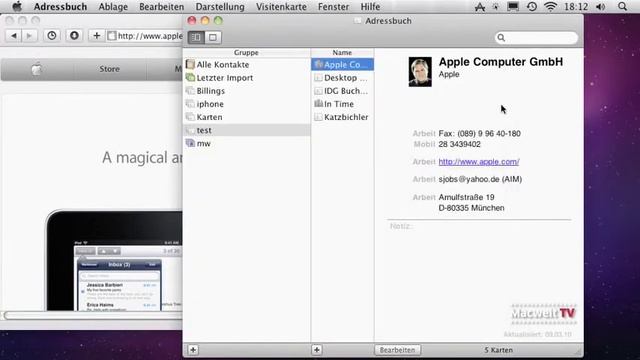The image size is (640, 360).
Task: Open the Ablage menu
Action: point(113,7)
